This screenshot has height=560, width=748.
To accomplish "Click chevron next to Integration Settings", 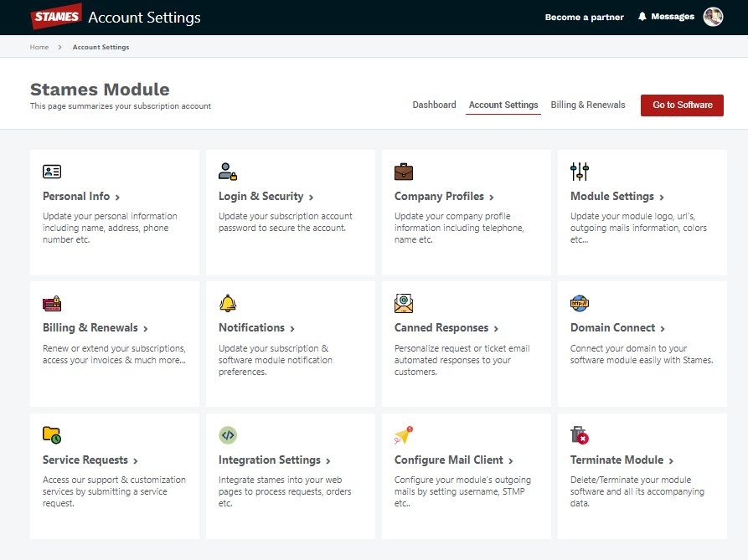I will point(328,461).
